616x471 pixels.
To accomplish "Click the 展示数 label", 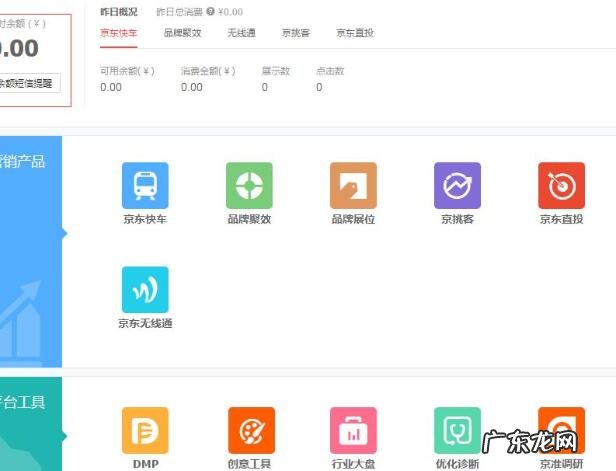I will point(276,71).
